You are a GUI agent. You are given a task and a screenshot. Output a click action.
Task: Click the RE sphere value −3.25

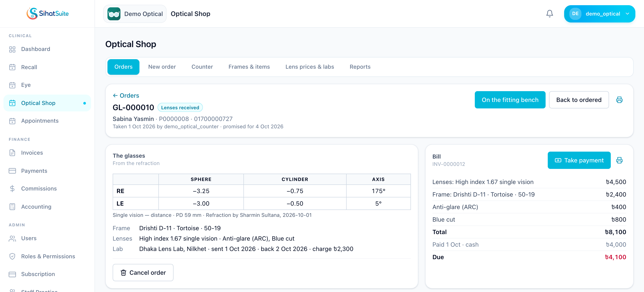(x=201, y=191)
